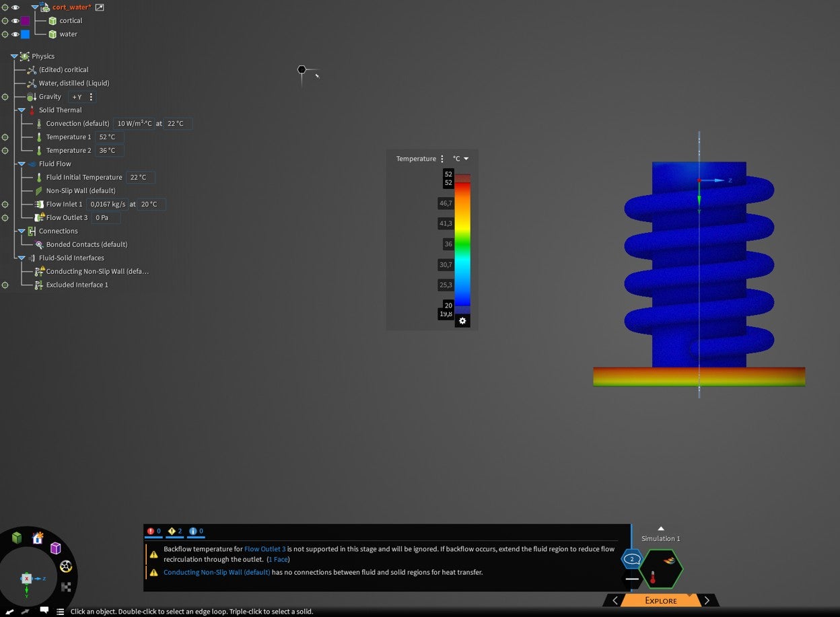
Task: Click the speech bubble icon in the status bar
Action: point(44,611)
